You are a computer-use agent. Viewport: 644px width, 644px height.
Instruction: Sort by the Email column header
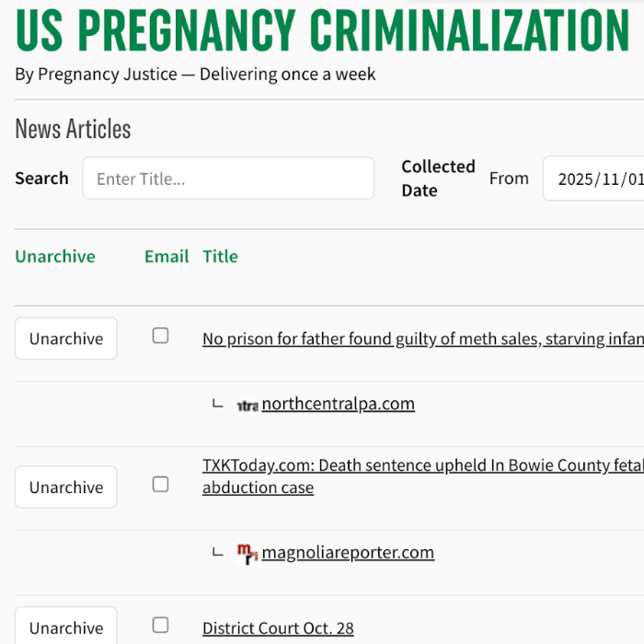click(167, 257)
